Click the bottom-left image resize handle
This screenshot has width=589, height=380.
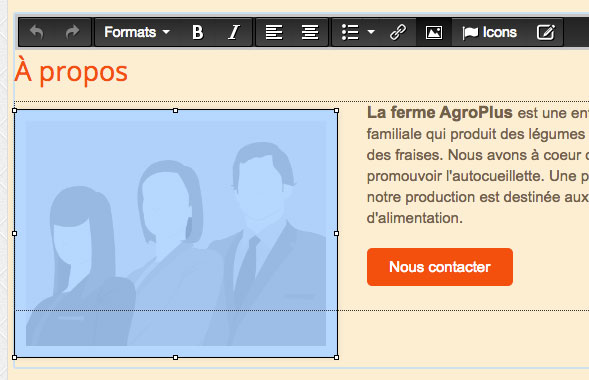[x=15, y=357]
